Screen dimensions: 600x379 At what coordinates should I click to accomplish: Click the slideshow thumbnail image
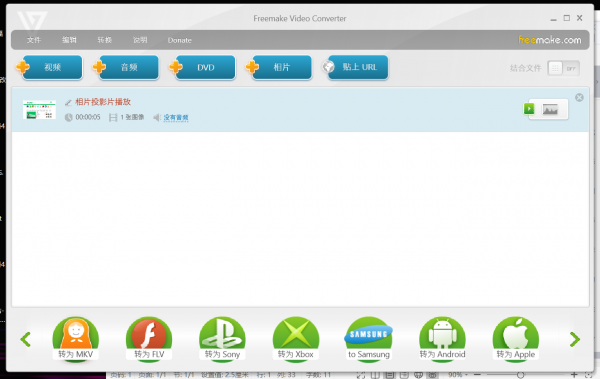pos(39,109)
